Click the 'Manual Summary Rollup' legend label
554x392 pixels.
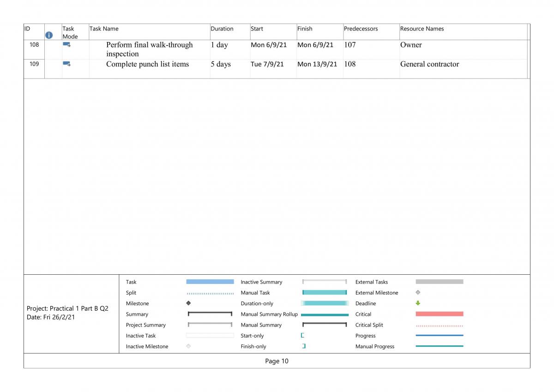click(x=269, y=314)
